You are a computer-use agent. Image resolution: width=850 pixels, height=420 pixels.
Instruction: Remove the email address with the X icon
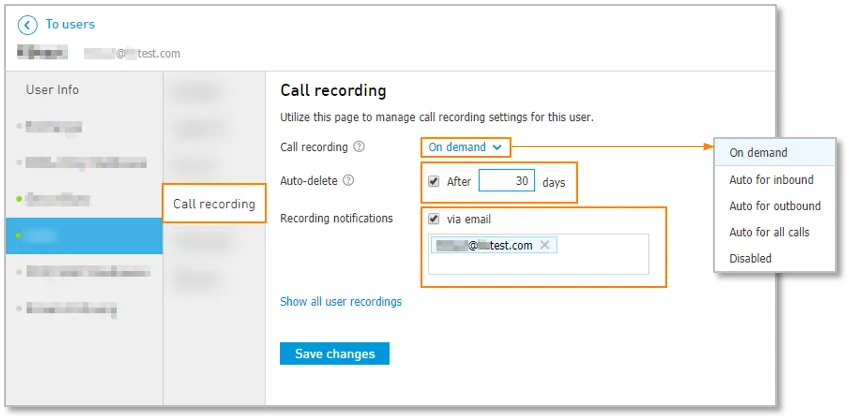pyautogui.click(x=545, y=245)
